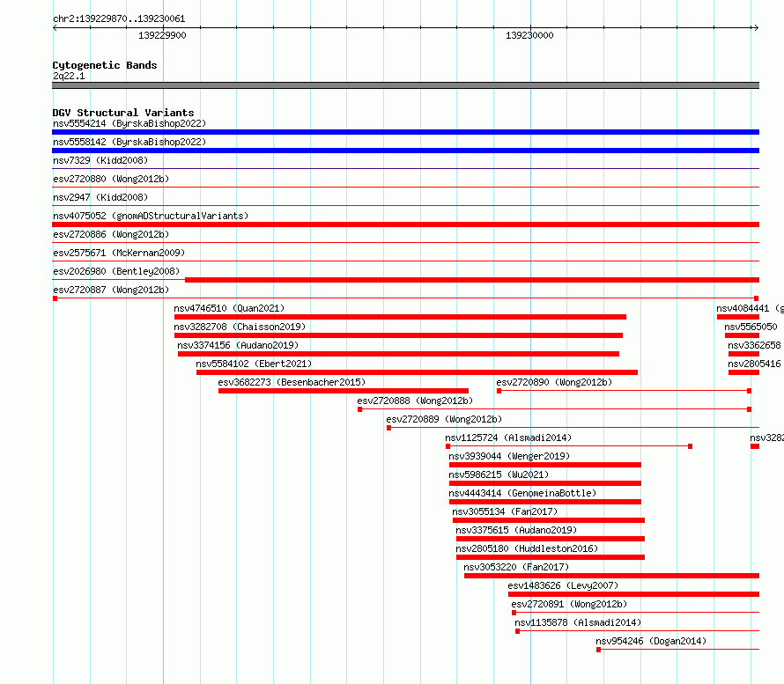
Task: Select nsv7329 (Kidd2008) variant label
Action: [100, 160]
